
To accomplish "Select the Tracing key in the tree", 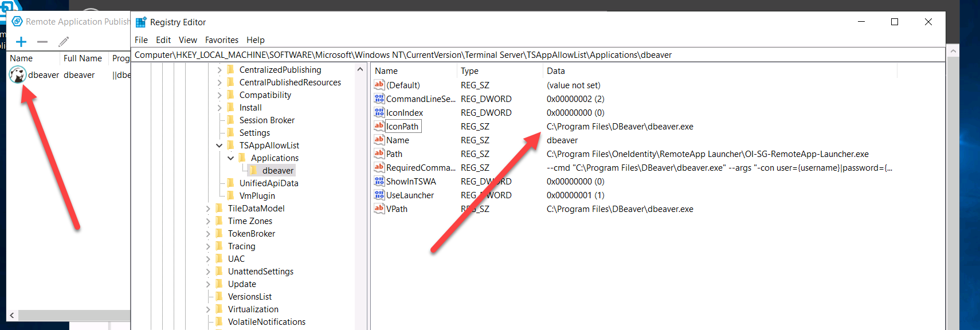I will pyautogui.click(x=242, y=246).
